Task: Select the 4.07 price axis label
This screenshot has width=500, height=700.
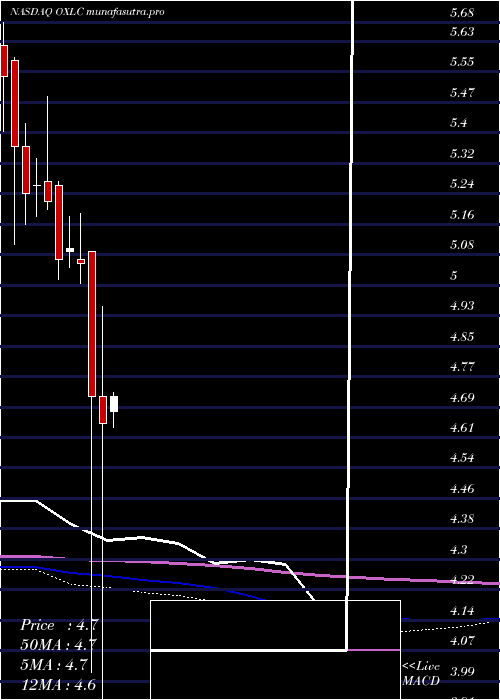Action: coord(462,642)
